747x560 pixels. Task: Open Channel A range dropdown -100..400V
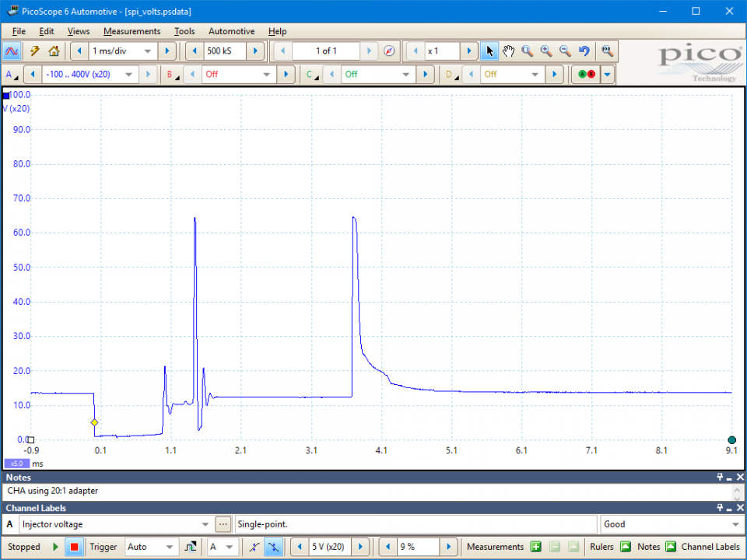(128, 75)
